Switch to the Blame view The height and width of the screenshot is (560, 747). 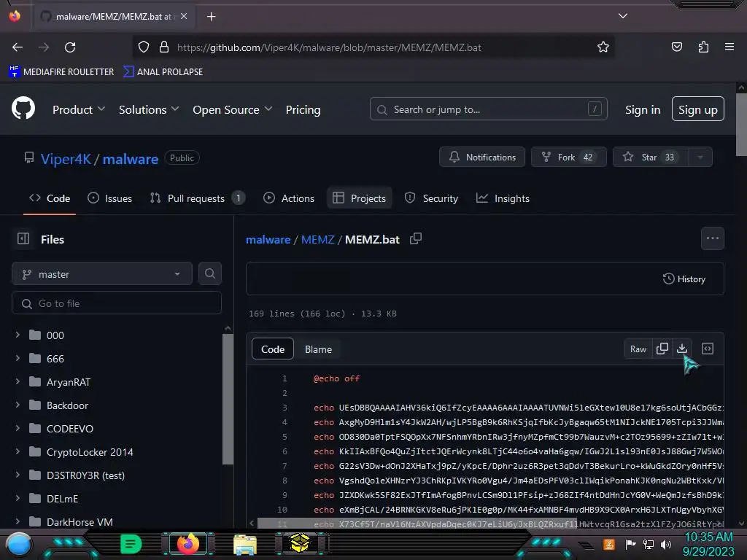click(318, 349)
